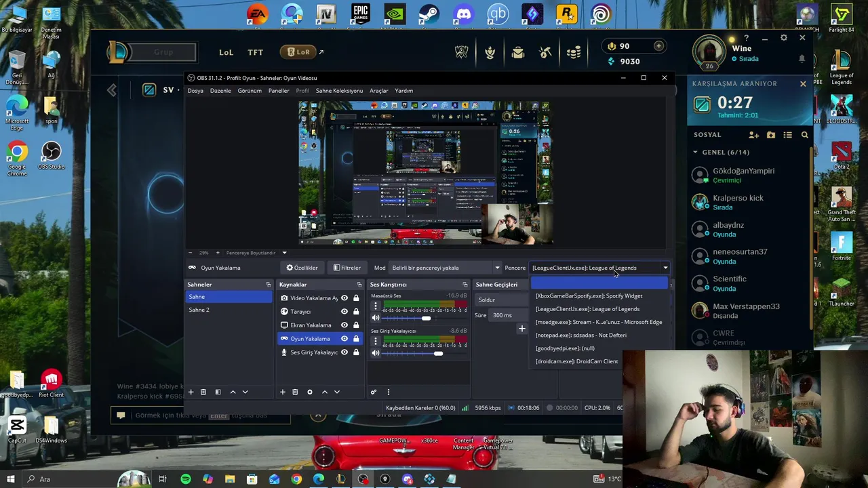Screen dimensions: 868x488
Task: Open the Mod capture mode dropdown
Action: tap(446, 268)
